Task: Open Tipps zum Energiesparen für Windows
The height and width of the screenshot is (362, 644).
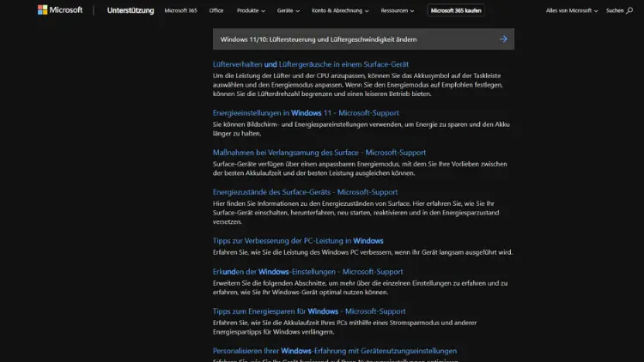Action: click(309, 311)
